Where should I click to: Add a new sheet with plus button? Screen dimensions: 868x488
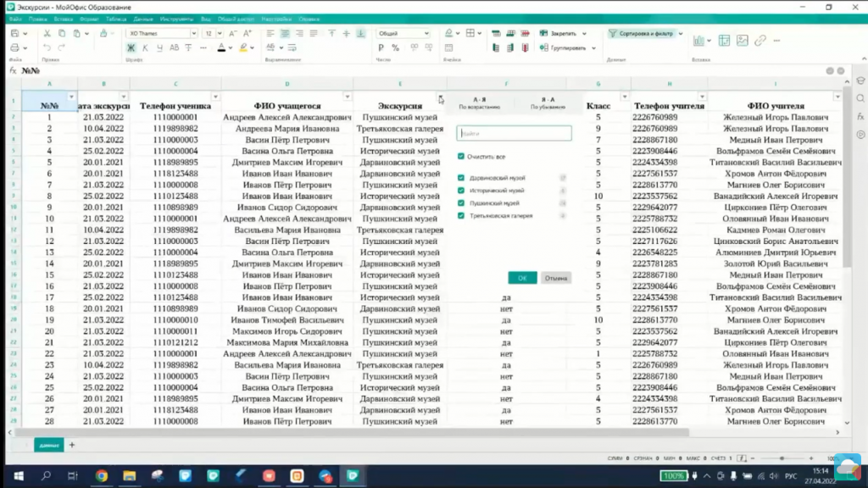(x=71, y=445)
